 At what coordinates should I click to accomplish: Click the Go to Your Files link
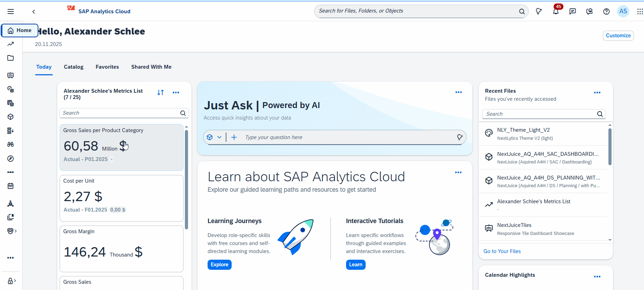(x=502, y=251)
